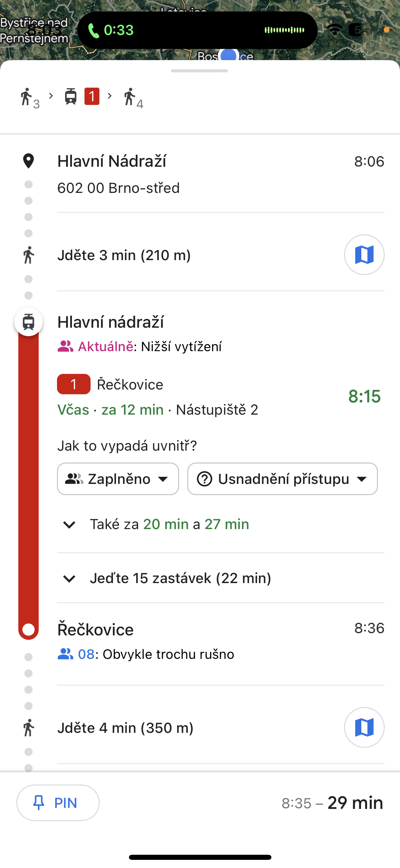
Task: Tap the current crowd level people icon
Action: (65, 346)
